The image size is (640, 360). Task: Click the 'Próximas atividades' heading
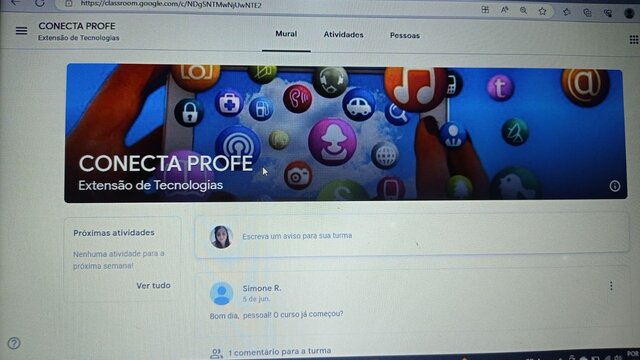click(114, 232)
